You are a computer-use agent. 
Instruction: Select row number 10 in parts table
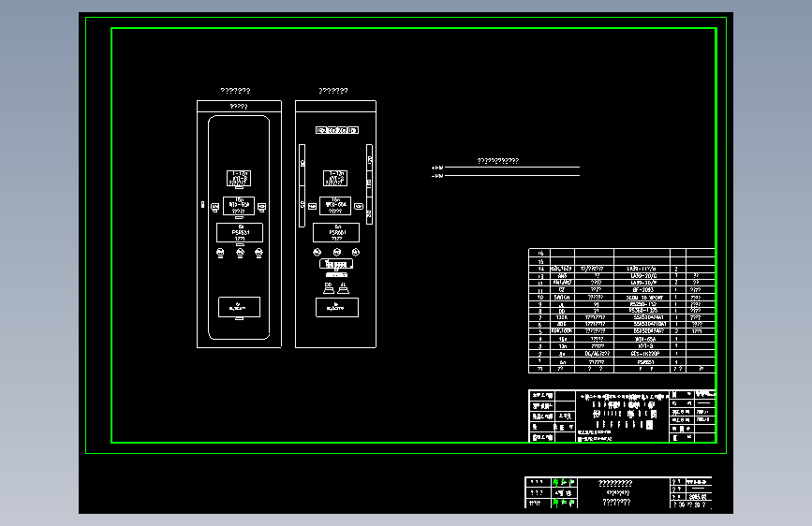coord(539,298)
